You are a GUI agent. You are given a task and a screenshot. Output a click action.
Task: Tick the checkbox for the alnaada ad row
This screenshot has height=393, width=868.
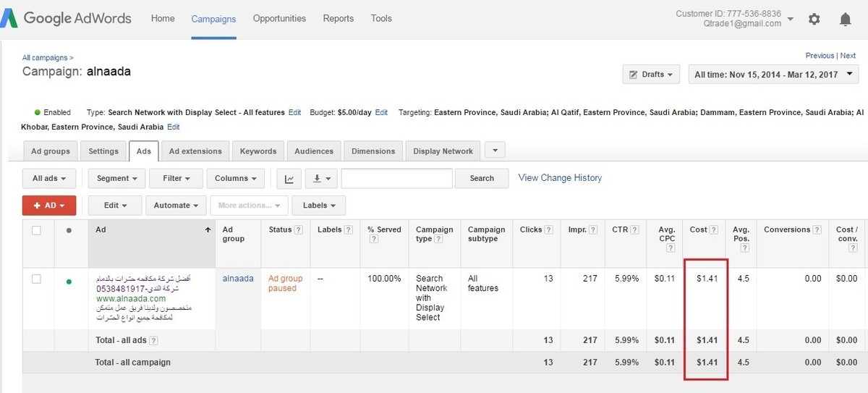coord(36,279)
